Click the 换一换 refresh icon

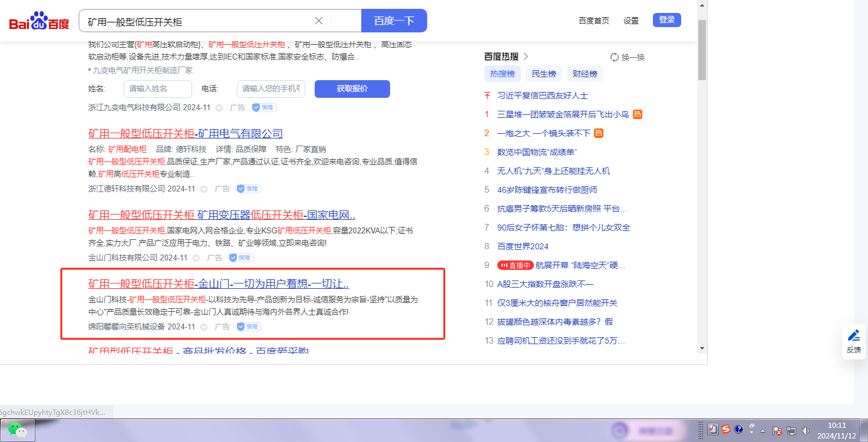(x=615, y=57)
